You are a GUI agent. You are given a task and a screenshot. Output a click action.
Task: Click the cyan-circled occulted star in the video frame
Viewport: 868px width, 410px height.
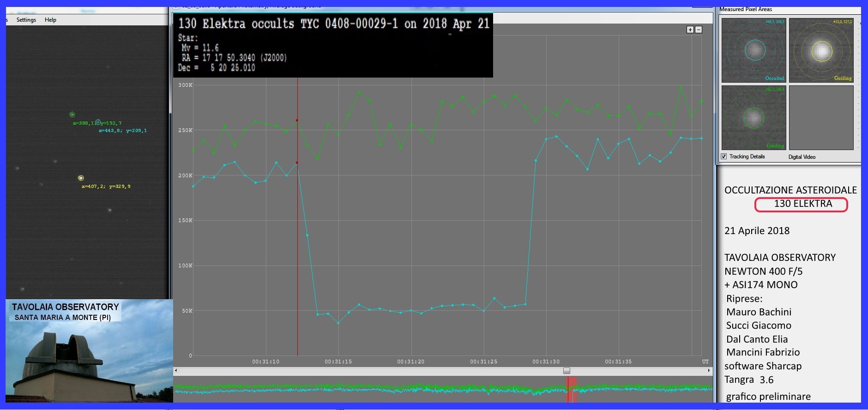(97, 122)
